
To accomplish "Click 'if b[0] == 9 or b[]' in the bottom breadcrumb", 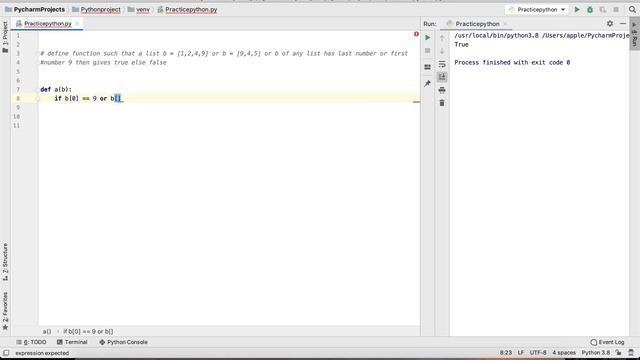I will point(88,331).
